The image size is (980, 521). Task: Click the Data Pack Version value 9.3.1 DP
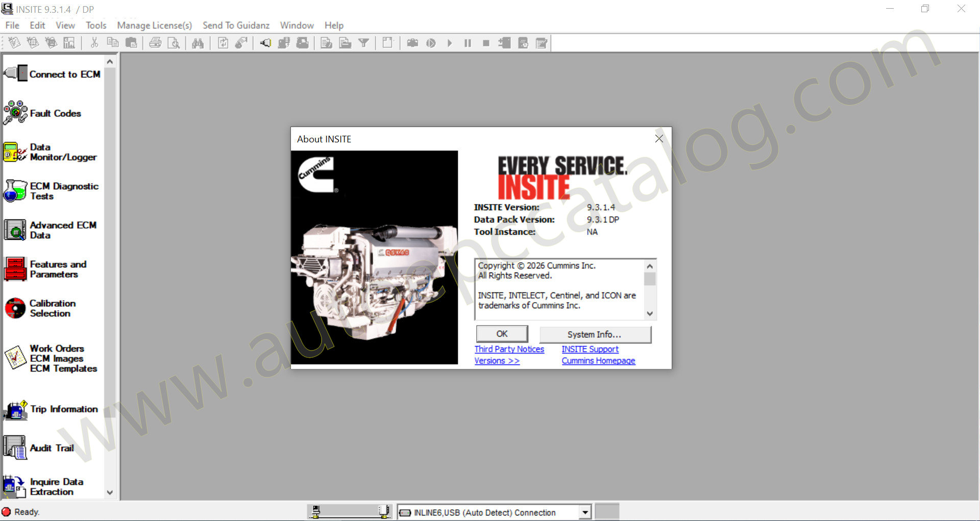point(603,219)
